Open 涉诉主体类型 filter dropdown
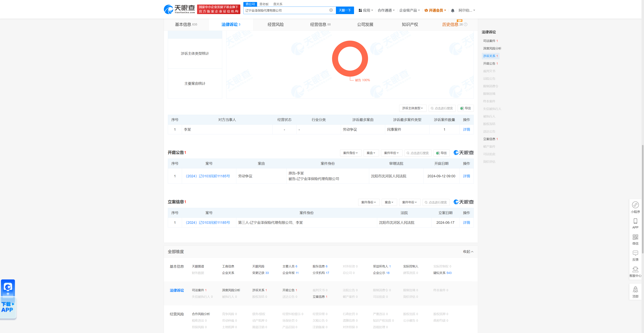 coord(413,108)
